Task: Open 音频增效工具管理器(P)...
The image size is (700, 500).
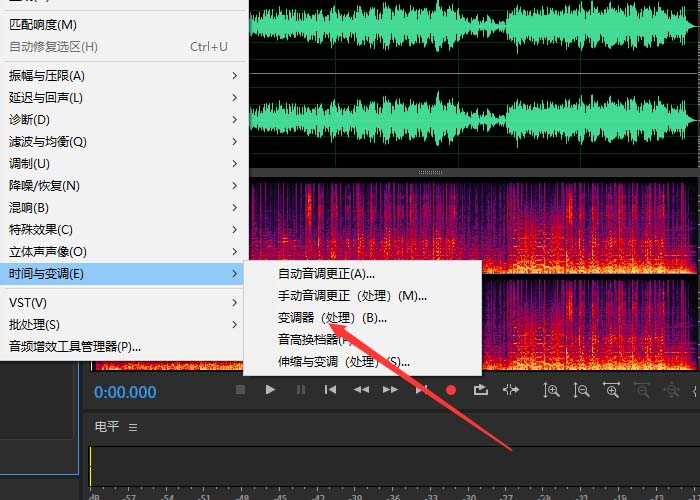Action: point(75,347)
